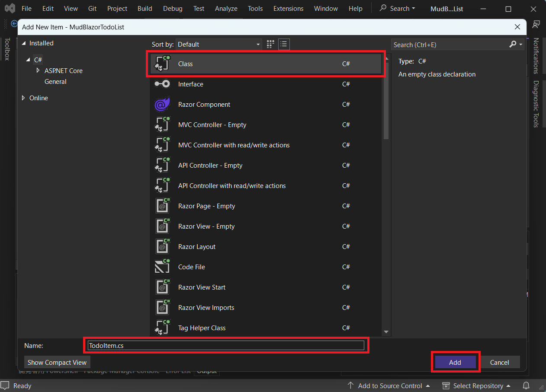Open the View menu

click(71, 8)
